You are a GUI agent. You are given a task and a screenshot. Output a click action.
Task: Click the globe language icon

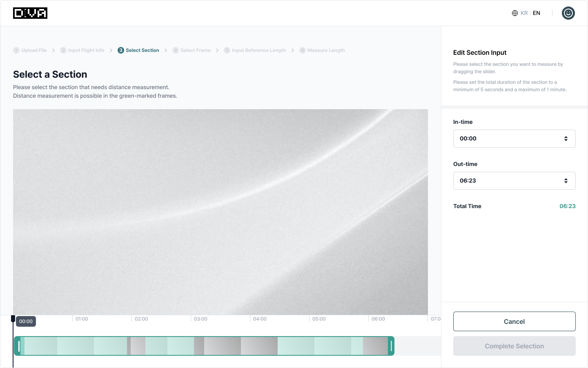point(515,13)
